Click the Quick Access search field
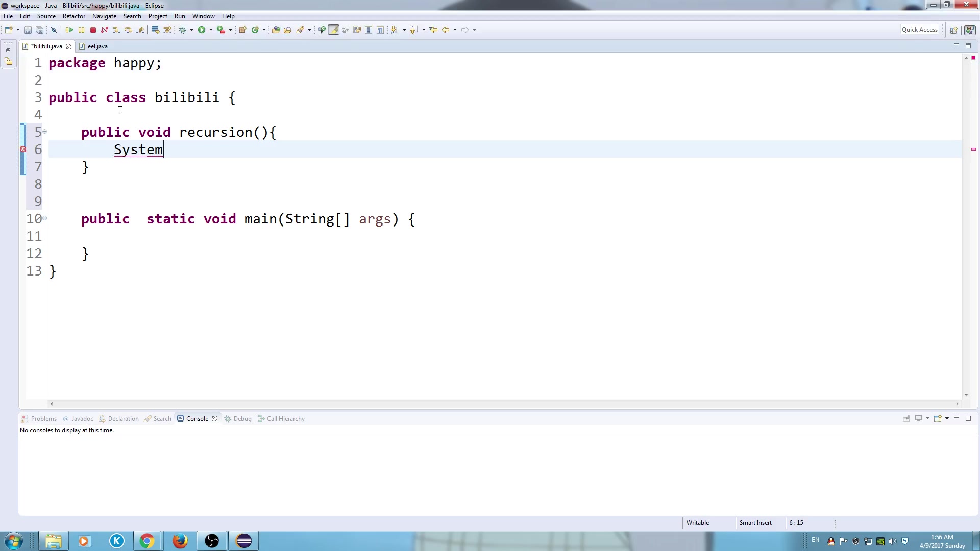The image size is (980, 551). coord(919,30)
